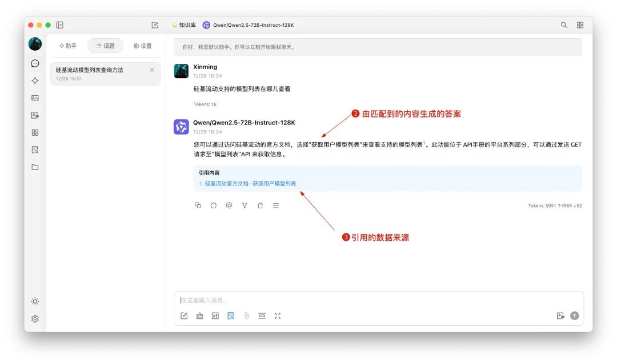The height and width of the screenshot is (364, 617).
Task: Click clear context divider icon
Action: click(x=262, y=316)
